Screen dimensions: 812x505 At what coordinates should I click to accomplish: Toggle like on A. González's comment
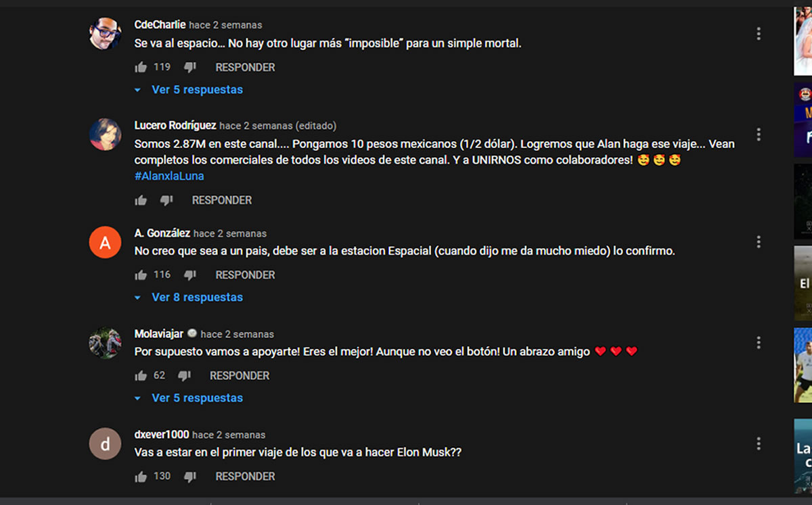[x=141, y=274]
